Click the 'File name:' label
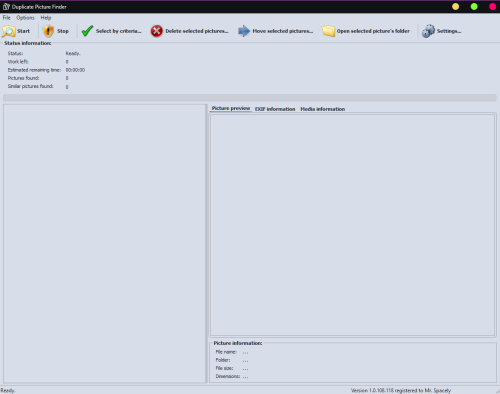 tap(226, 352)
